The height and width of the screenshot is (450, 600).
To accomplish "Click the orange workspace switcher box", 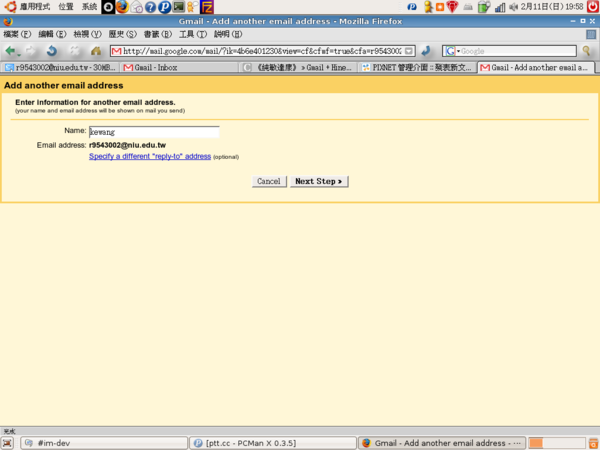I will (536, 443).
